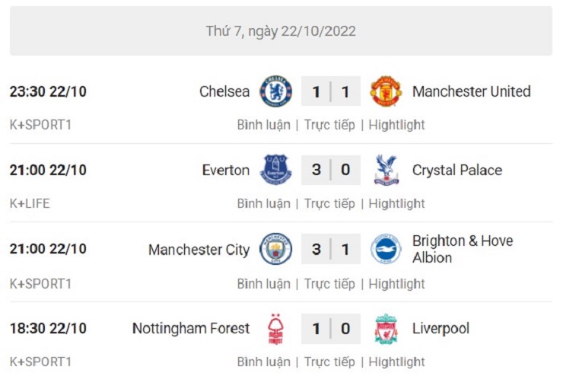Open Trực tiếp for Chelsea match

click(329, 125)
